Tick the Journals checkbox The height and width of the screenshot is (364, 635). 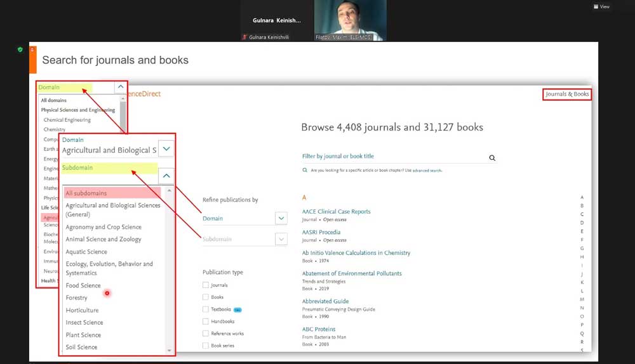click(206, 285)
